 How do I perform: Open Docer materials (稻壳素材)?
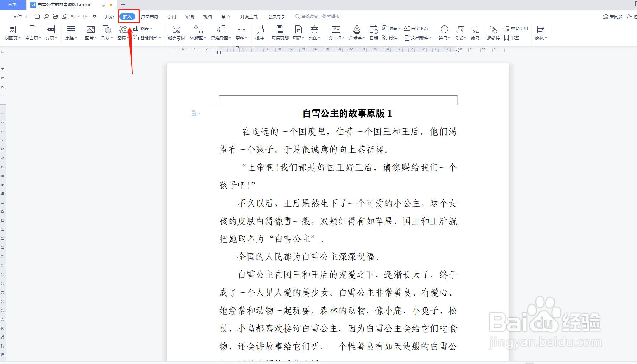pyautogui.click(x=176, y=33)
